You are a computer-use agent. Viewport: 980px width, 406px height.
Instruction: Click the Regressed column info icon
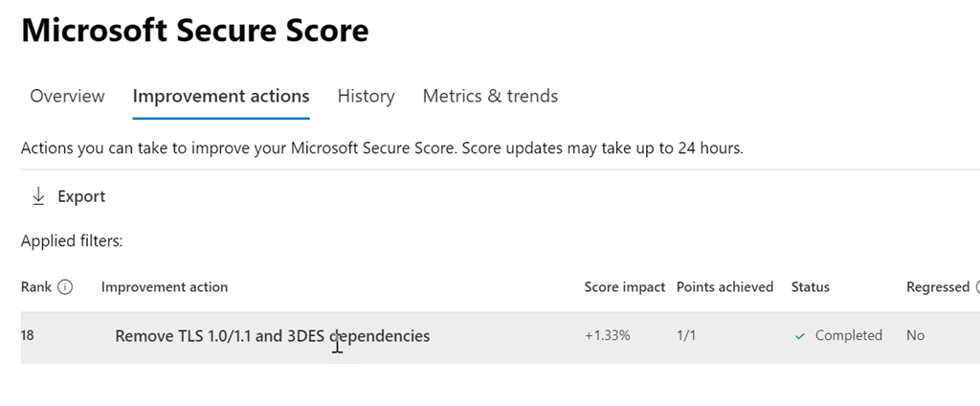click(976, 287)
